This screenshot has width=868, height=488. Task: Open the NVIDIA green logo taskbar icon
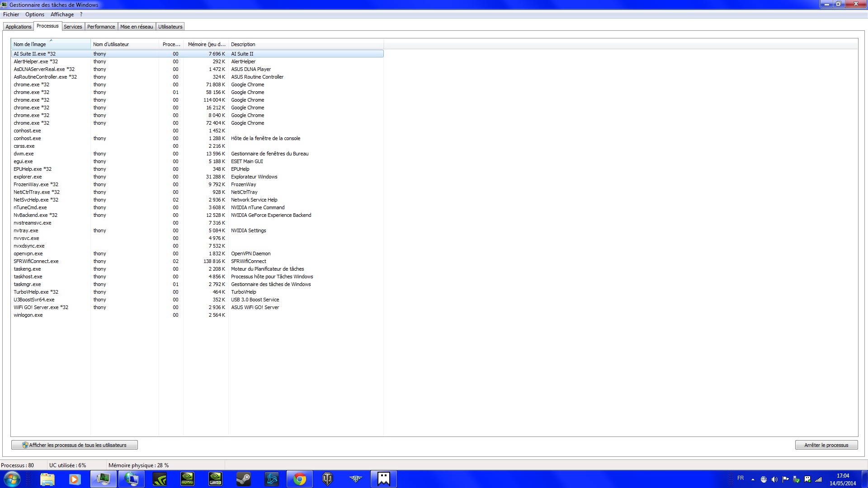tap(160, 479)
